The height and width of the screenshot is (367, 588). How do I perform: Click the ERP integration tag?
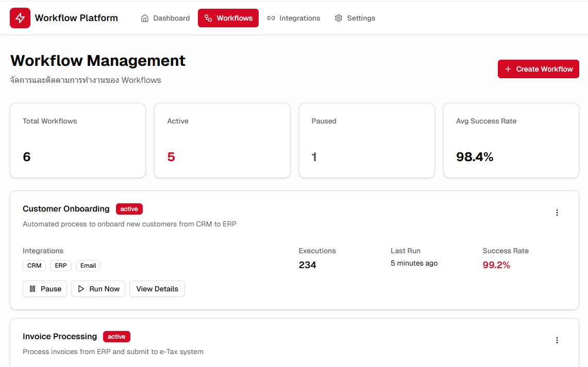tap(61, 266)
